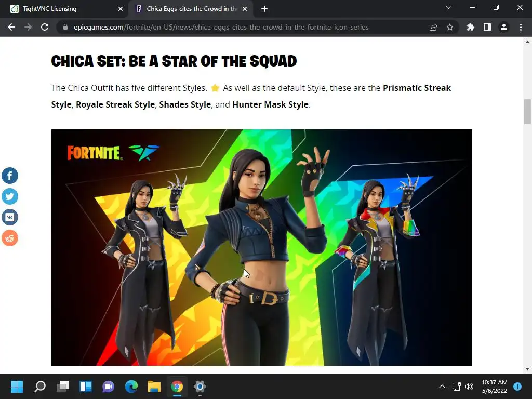
Task: Go forward one page
Action: click(28, 27)
